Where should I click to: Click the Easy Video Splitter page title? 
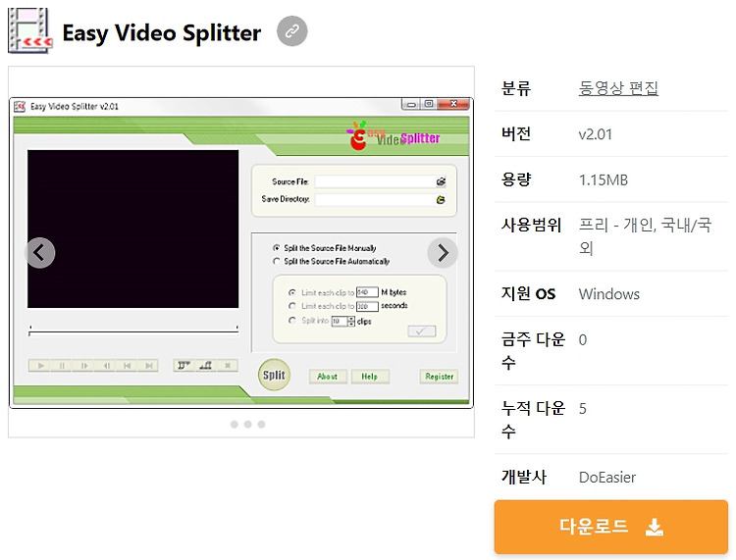pos(162,32)
